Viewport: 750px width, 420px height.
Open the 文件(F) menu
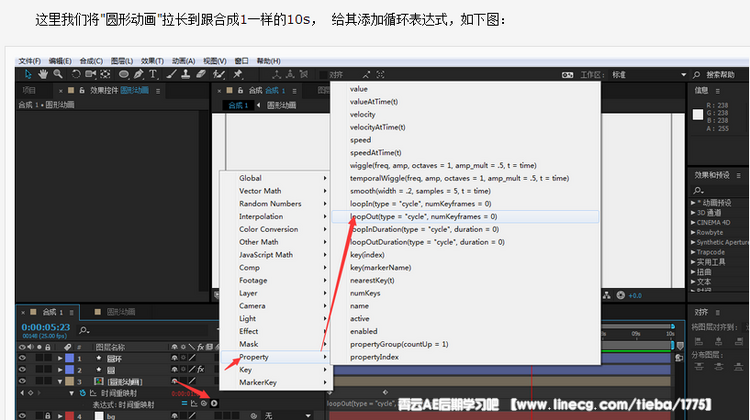pyautogui.click(x=30, y=61)
